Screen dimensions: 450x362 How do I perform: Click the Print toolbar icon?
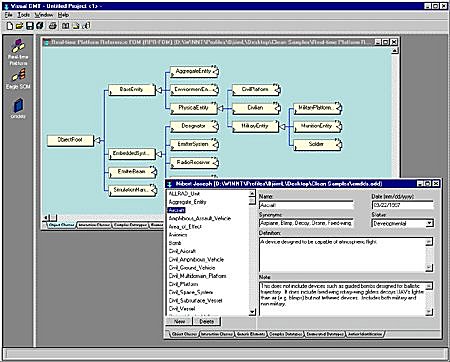[52, 26]
